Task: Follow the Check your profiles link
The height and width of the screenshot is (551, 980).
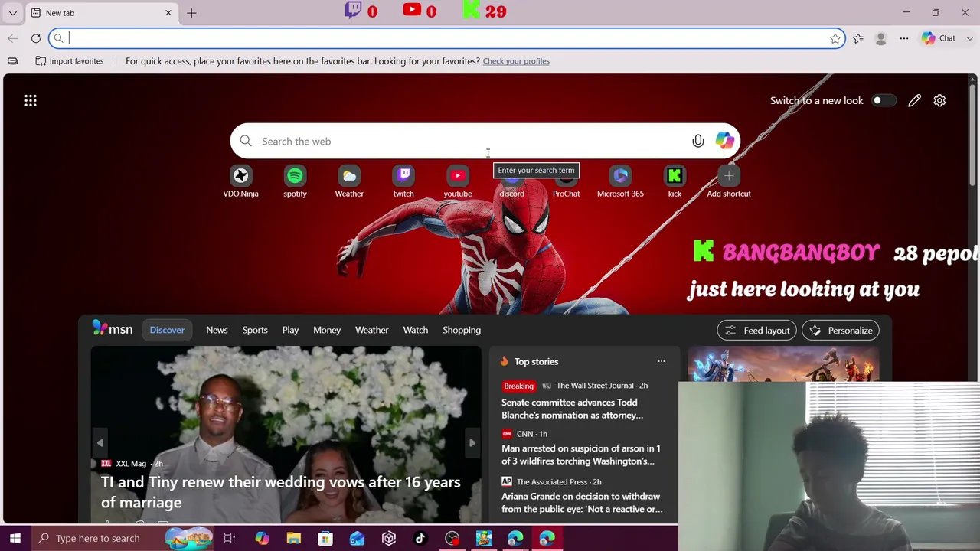Action: 516,61
